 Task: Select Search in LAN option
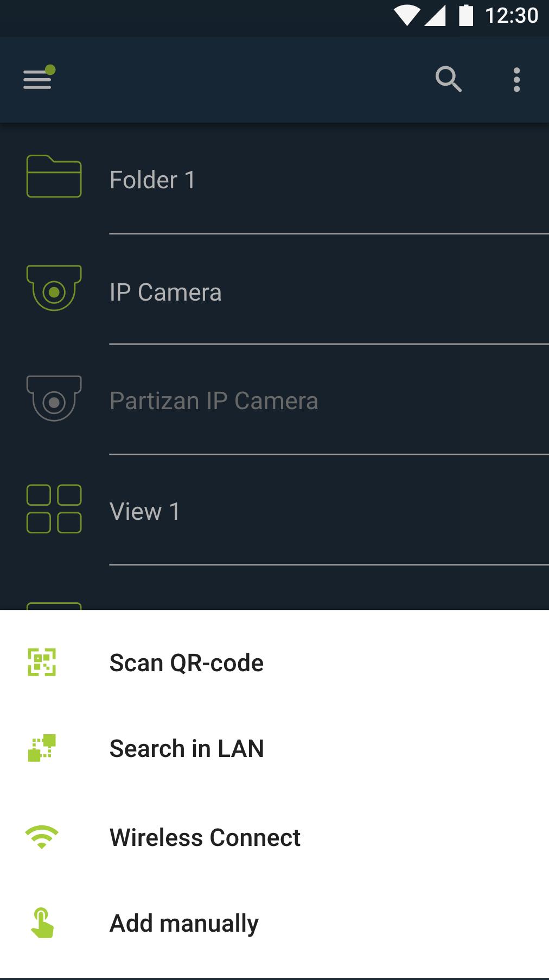click(x=187, y=749)
